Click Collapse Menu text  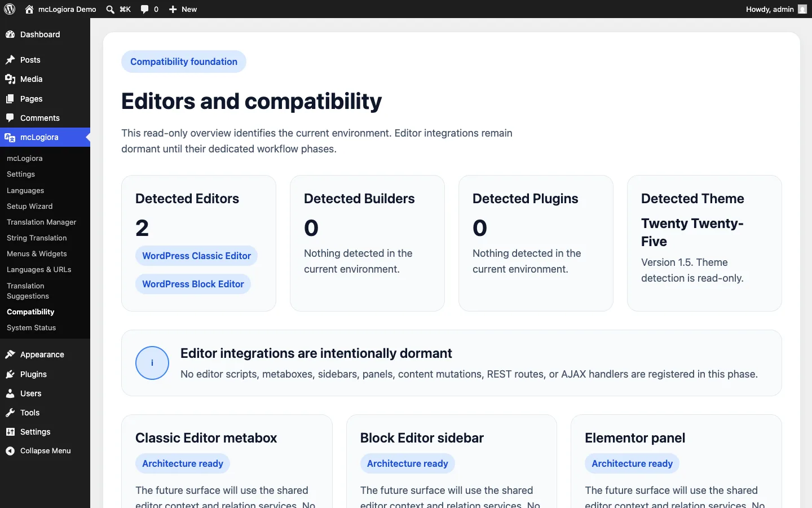click(46, 451)
